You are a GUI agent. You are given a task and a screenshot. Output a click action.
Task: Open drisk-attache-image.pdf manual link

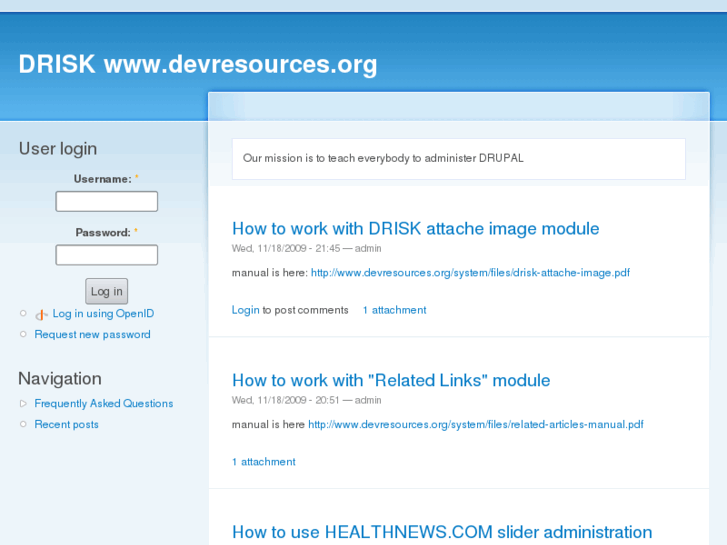(x=470, y=273)
